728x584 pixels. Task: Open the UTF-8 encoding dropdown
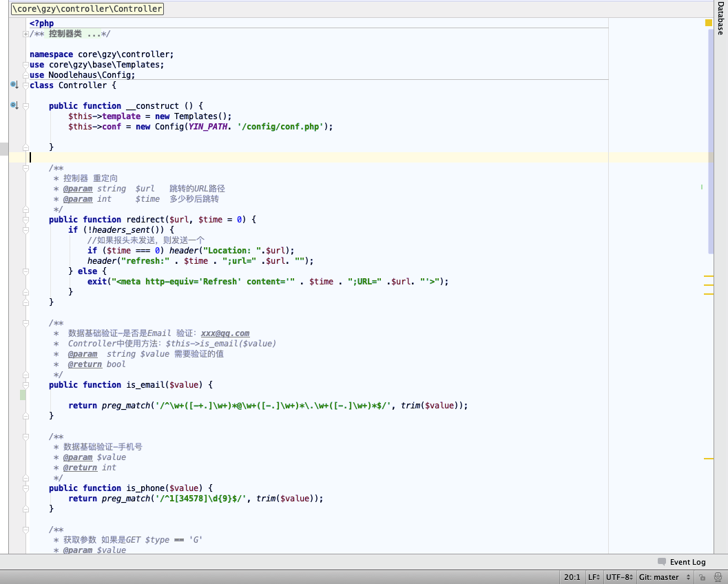point(619,577)
